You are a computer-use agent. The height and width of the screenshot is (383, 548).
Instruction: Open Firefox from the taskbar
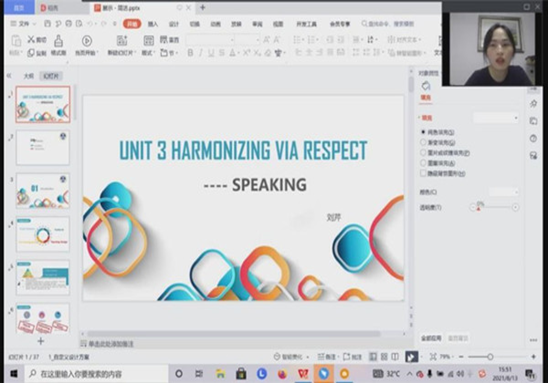coord(282,374)
